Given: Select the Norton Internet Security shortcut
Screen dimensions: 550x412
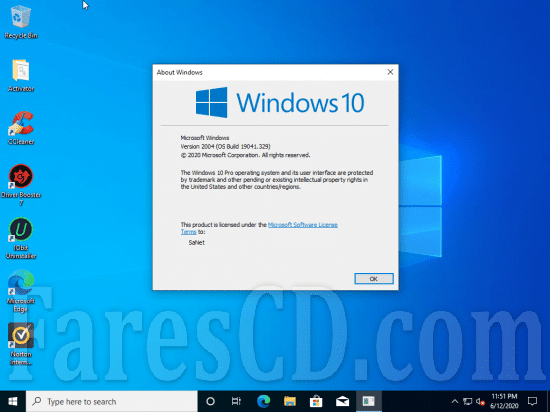Looking at the screenshot, I should [x=21, y=344].
